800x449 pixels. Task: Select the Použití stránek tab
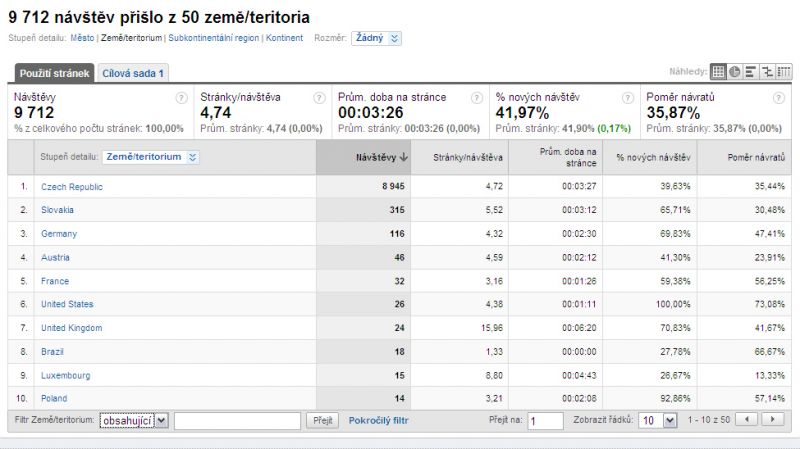(55, 73)
